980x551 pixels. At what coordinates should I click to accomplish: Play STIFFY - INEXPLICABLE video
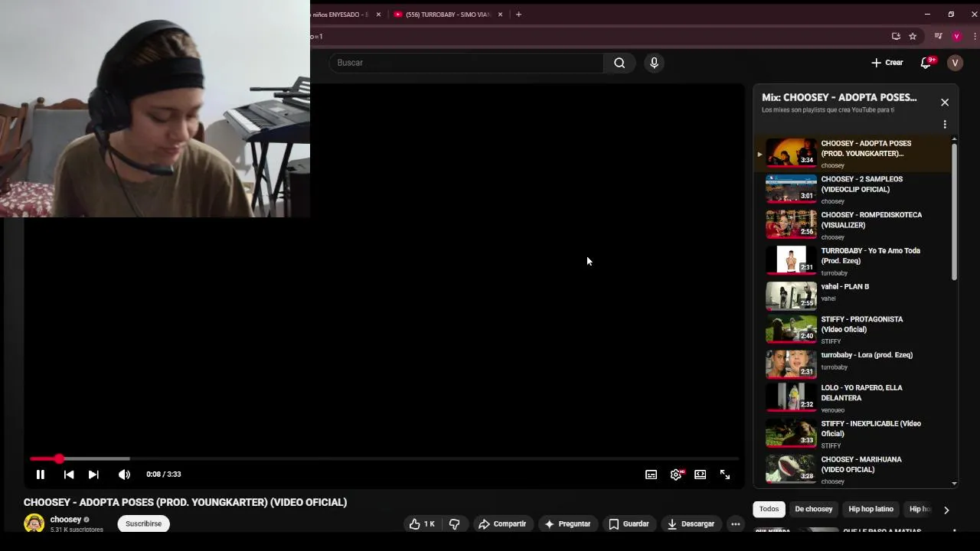pos(852,434)
